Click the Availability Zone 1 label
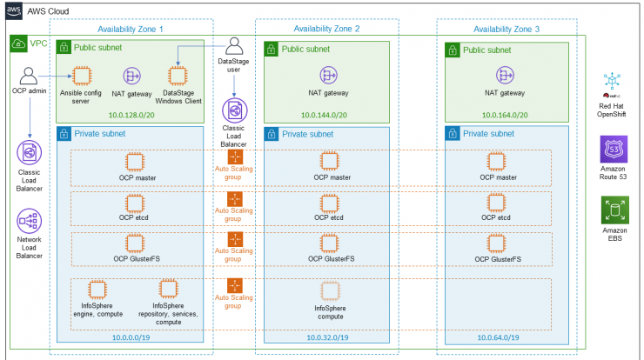 coord(131,30)
